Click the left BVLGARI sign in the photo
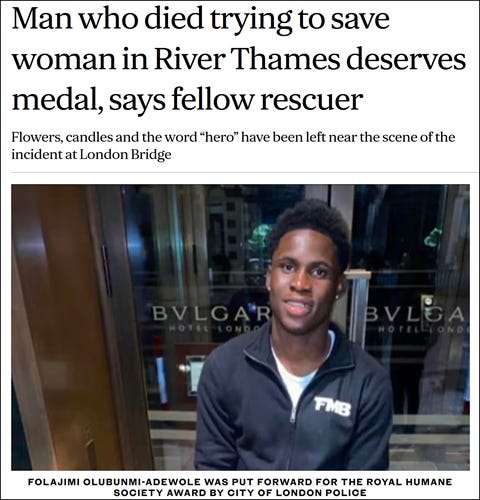 point(211,314)
